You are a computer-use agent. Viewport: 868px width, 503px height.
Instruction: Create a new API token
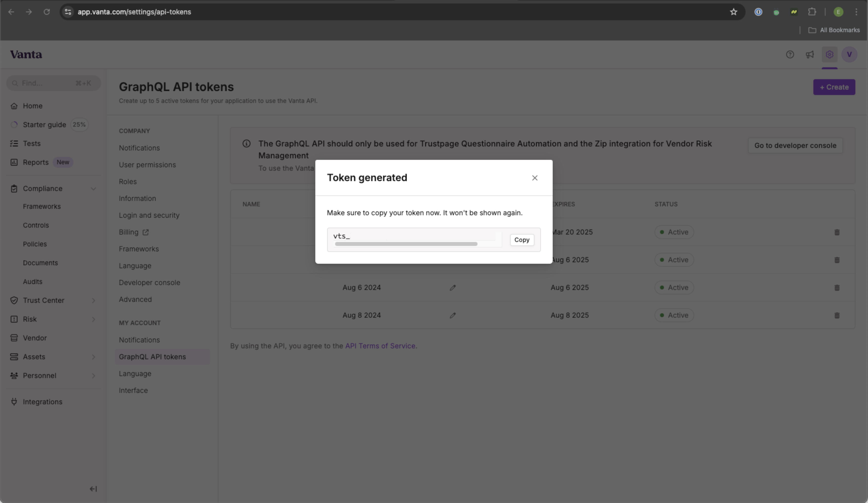point(834,87)
